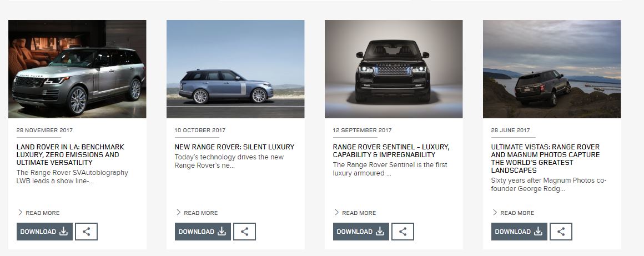Share the Silent Luxury article
The image size is (644, 256).
[x=244, y=232]
